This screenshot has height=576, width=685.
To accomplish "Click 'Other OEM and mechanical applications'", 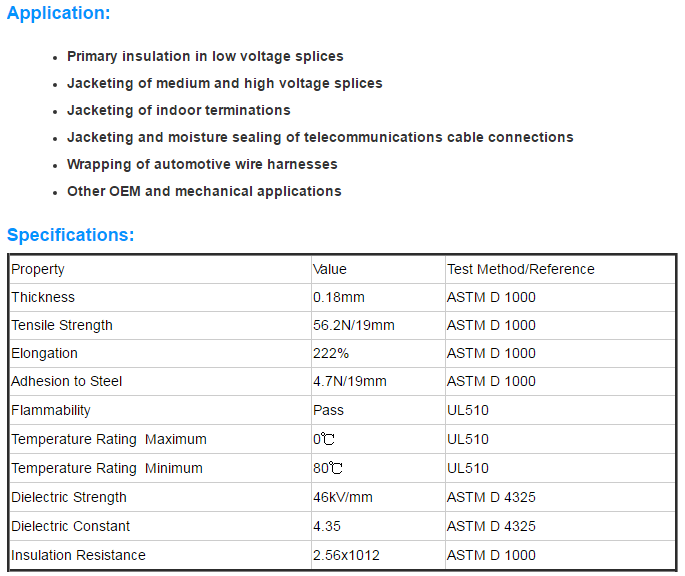I will [204, 191].
